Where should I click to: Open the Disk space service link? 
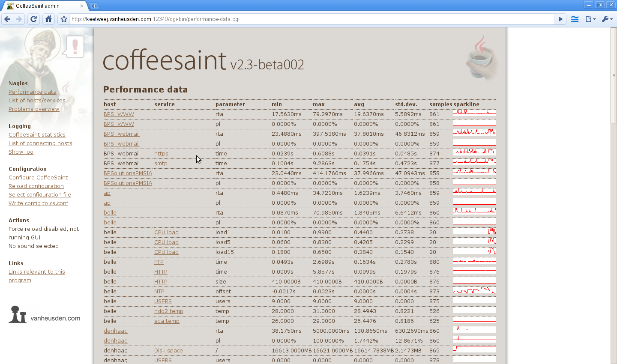(x=168, y=351)
